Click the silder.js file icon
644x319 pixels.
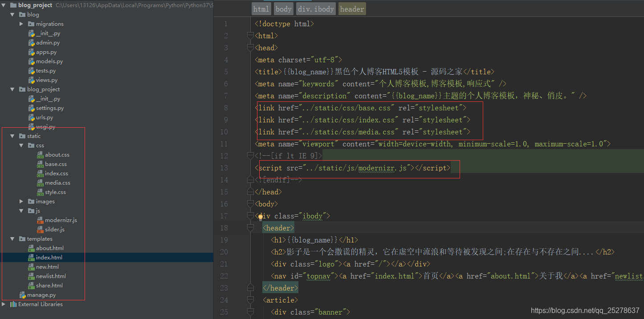pyautogui.click(x=40, y=230)
